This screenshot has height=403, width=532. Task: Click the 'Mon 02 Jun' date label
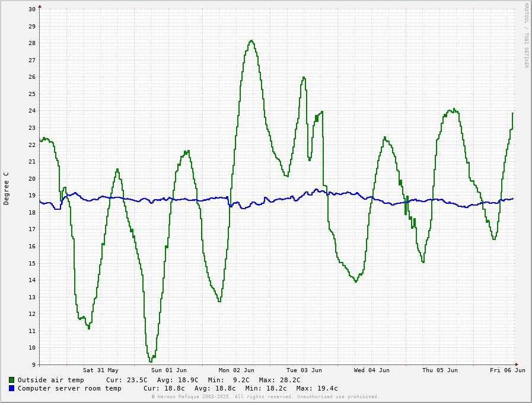point(236,370)
